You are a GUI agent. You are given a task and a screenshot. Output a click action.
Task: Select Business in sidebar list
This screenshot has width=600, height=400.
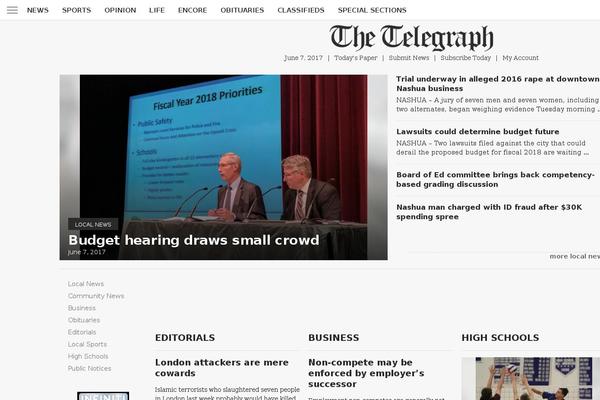pyautogui.click(x=82, y=308)
